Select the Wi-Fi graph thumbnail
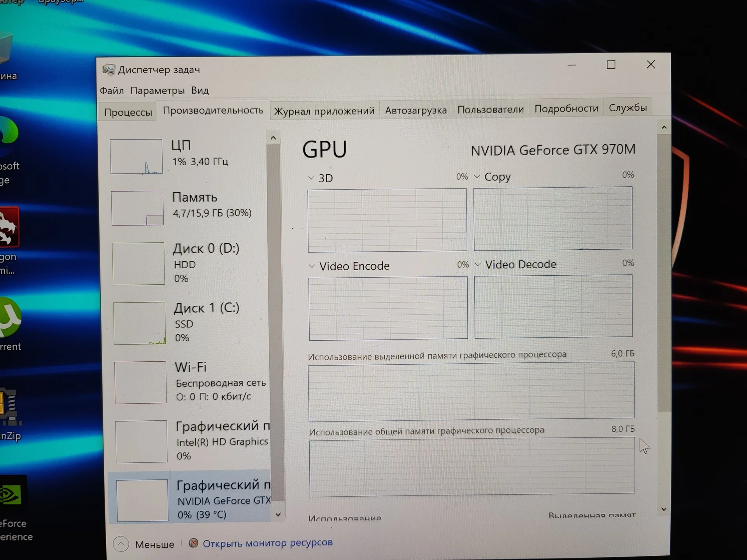The height and width of the screenshot is (560, 747). coord(140,382)
